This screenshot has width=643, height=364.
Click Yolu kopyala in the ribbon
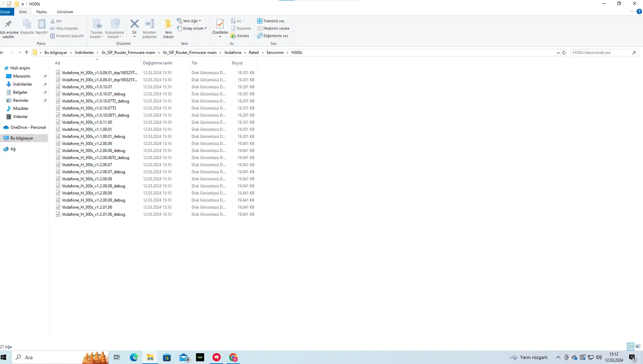(64, 28)
